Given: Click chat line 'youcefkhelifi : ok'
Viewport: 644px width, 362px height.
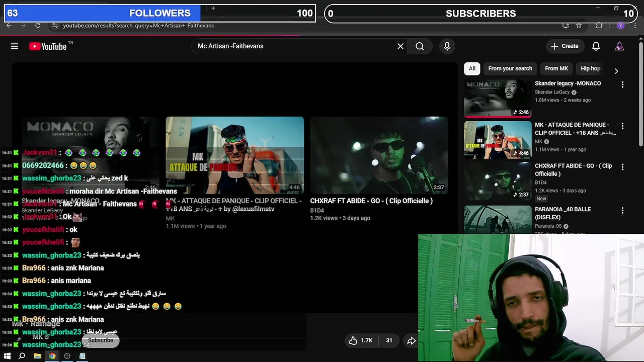Looking at the screenshot, I should tap(50, 230).
